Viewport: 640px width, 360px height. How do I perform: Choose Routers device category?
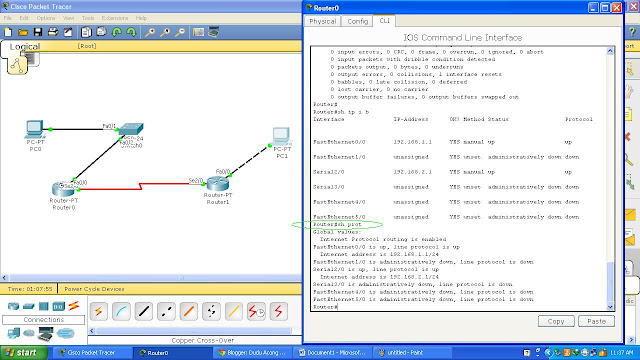pyautogui.click(x=13, y=306)
